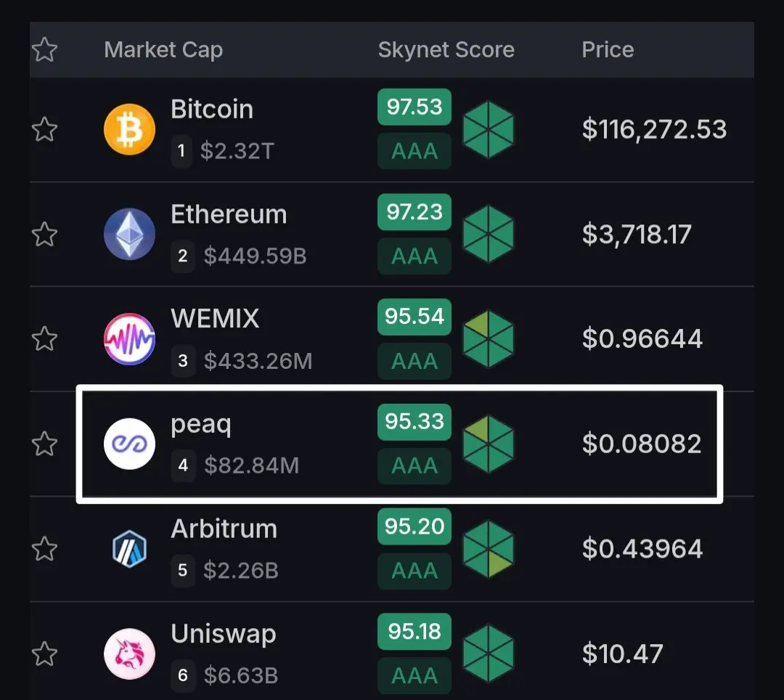The image size is (784, 700).
Task: Toggle favorite star for Uniswap
Action: [x=44, y=654]
